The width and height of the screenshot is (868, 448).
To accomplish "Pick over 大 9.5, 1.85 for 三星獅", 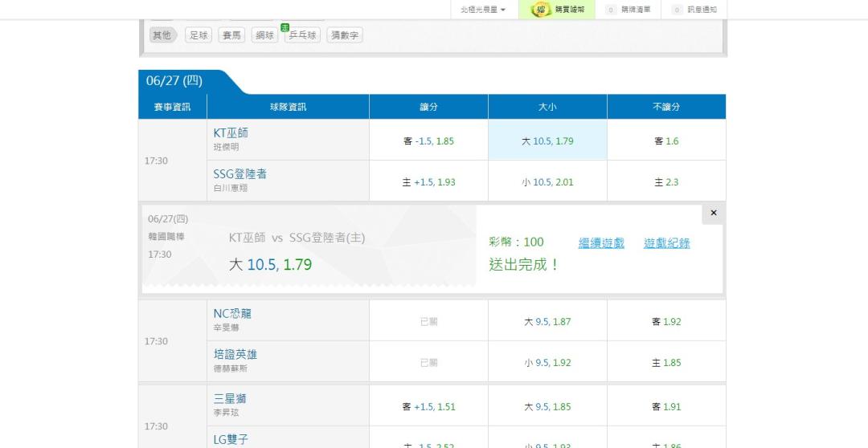I will point(547,406).
